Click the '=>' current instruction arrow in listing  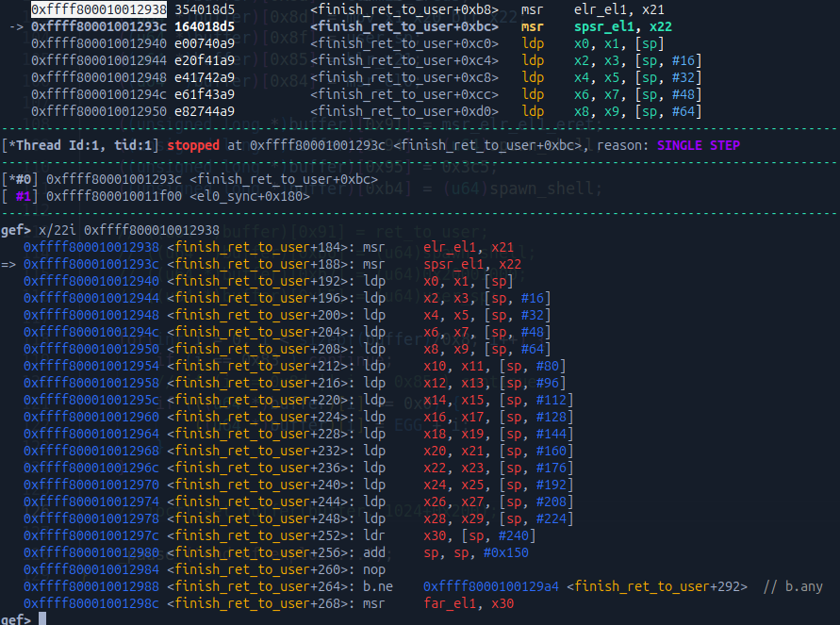pyautogui.click(x=8, y=265)
